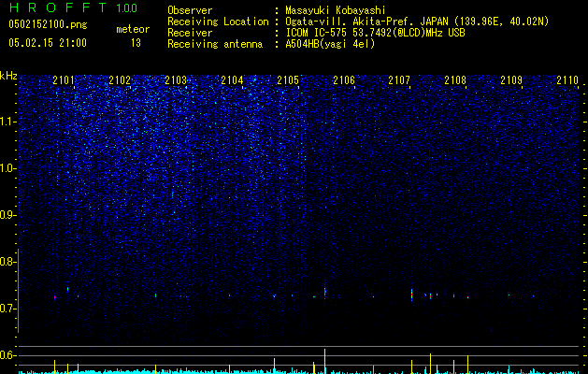Click the 2105 time axis marker
588x374 pixels.
tap(288, 80)
